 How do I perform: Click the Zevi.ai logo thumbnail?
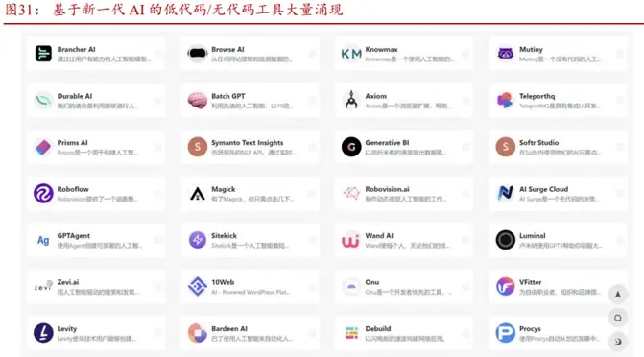point(43,286)
